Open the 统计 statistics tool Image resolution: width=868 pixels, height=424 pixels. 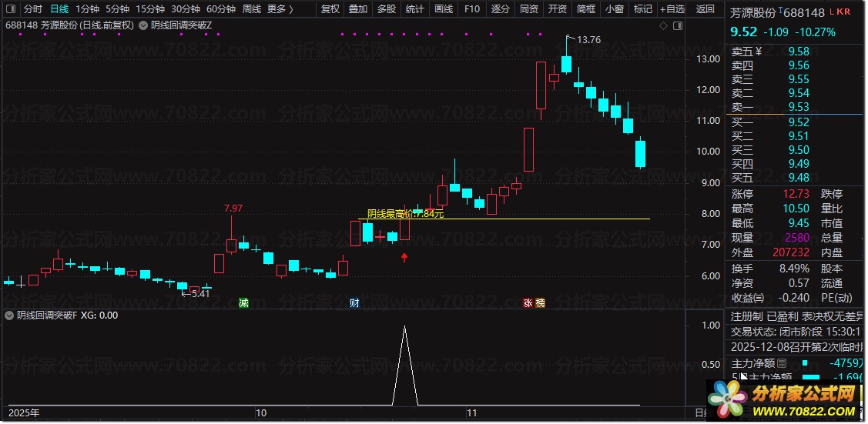click(414, 8)
